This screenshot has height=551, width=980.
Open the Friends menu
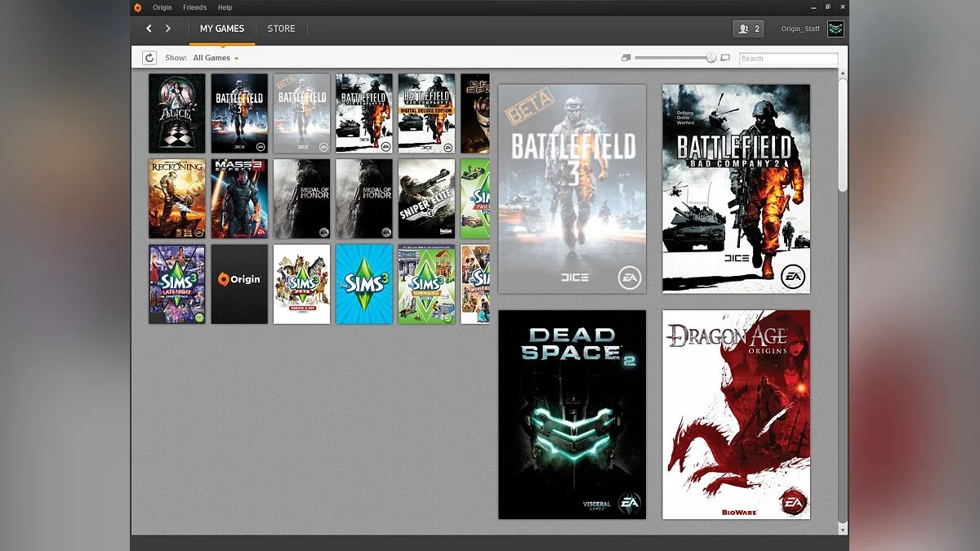[x=194, y=7]
